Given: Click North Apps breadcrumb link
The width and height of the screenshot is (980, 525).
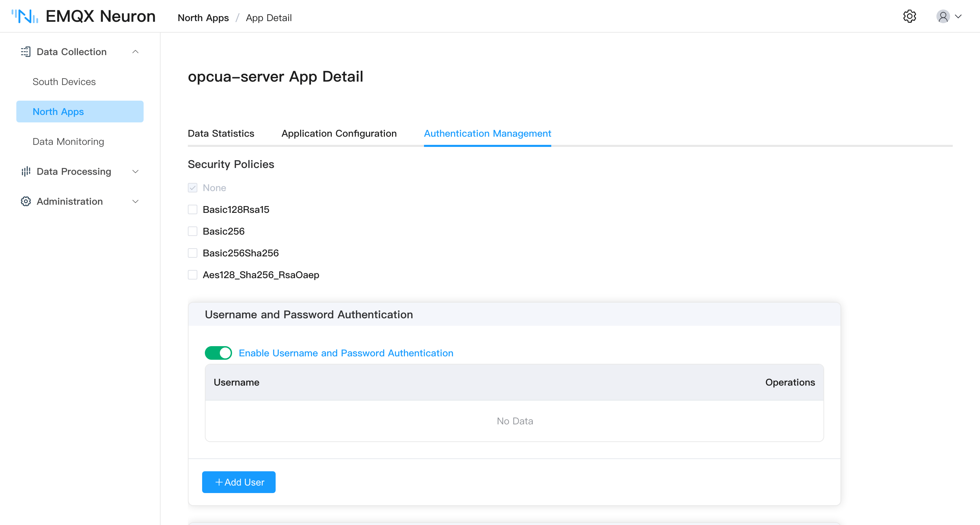Looking at the screenshot, I should pos(203,18).
